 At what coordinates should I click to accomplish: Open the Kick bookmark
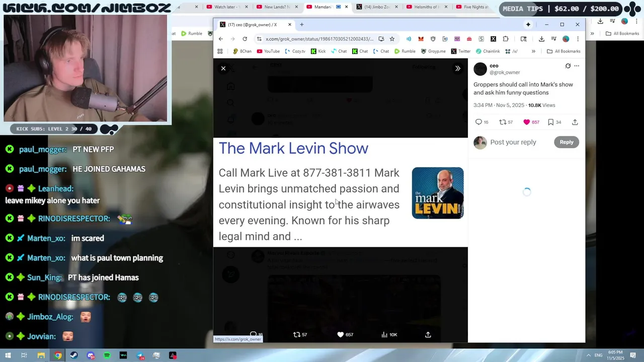coord(318,51)
